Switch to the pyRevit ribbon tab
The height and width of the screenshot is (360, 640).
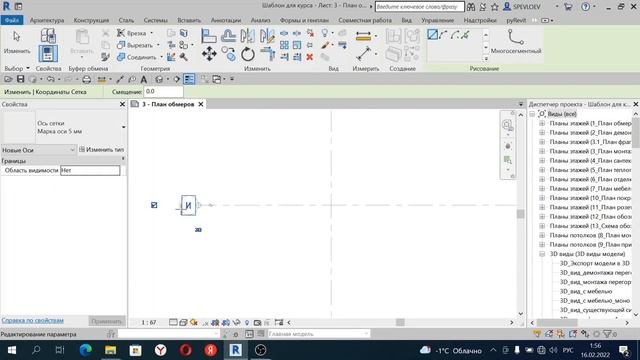[x=516, y=20]
